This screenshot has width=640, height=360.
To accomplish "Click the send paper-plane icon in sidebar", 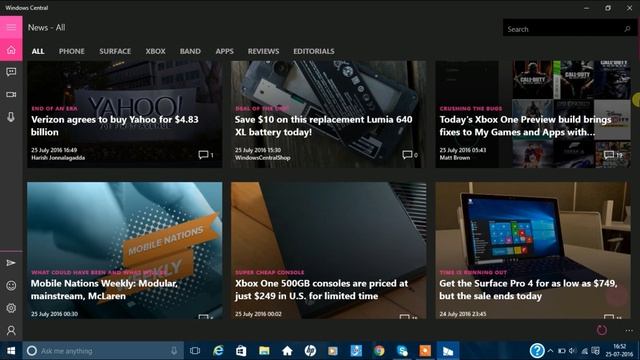I will 11,263.
